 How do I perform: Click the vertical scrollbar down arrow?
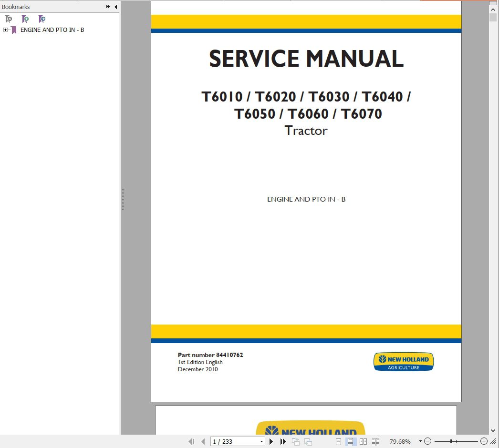(x=493, y=431)
